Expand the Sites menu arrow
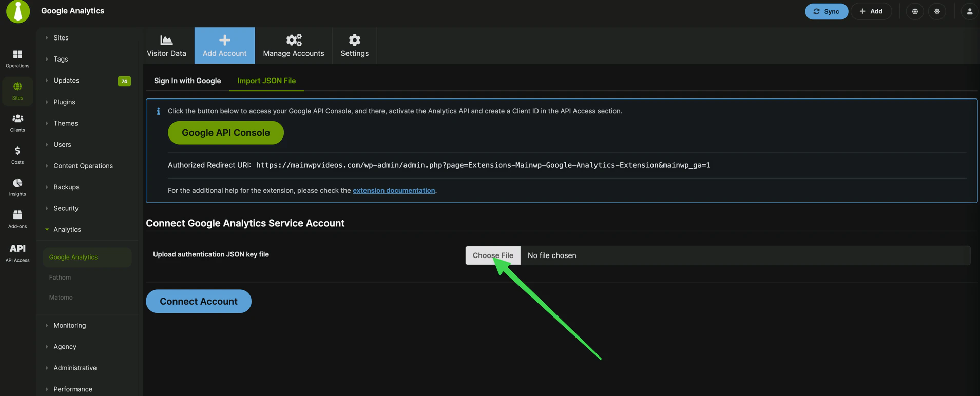 coord(47,38)
